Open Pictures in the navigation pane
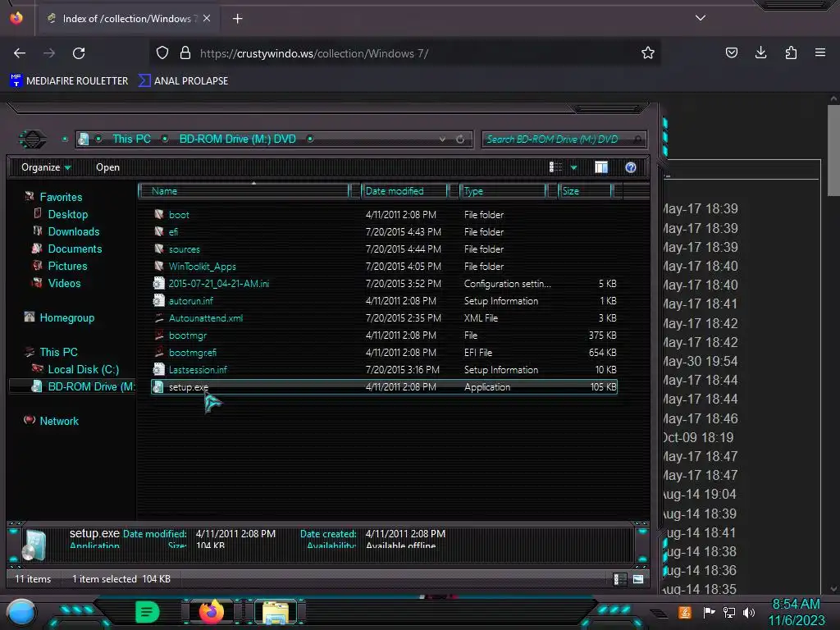Viewport: 840px width, 630px height. (67, 266)
